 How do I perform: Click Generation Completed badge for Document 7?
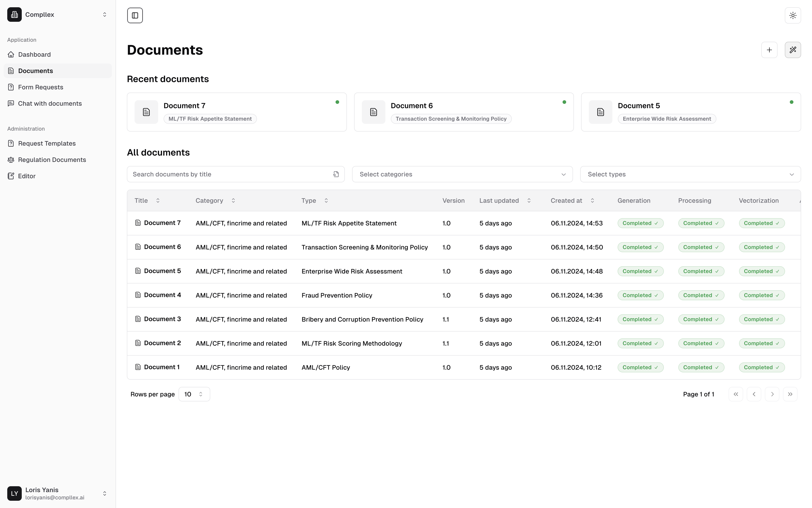pos(640,223)
